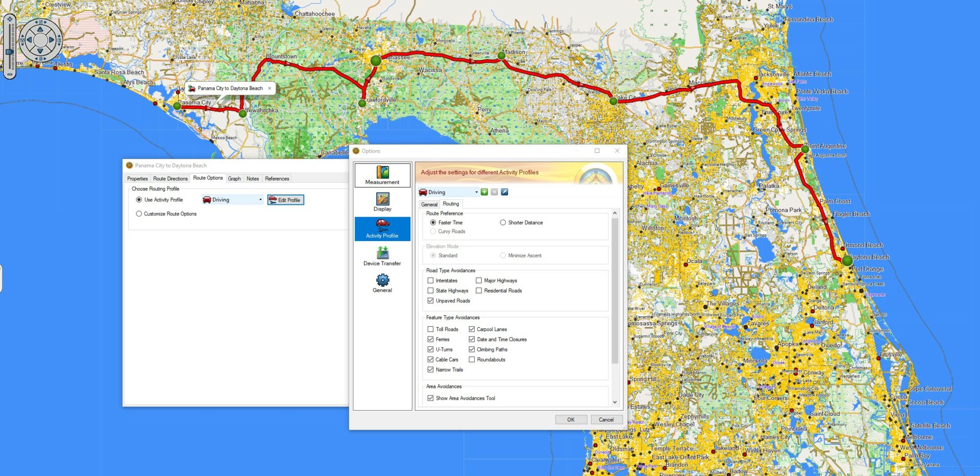Select the Activity Profile settings panel
980x476 pixels.
[382, 229]
